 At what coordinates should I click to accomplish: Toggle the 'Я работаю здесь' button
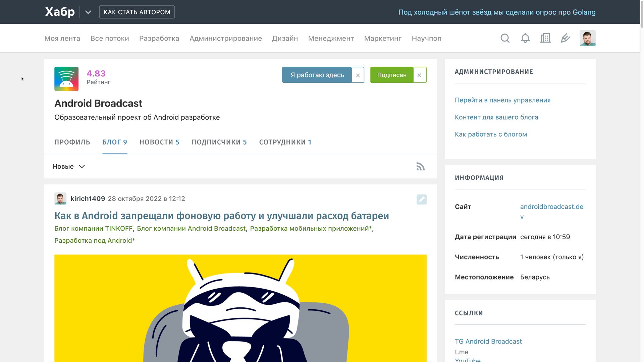[317, 75]
